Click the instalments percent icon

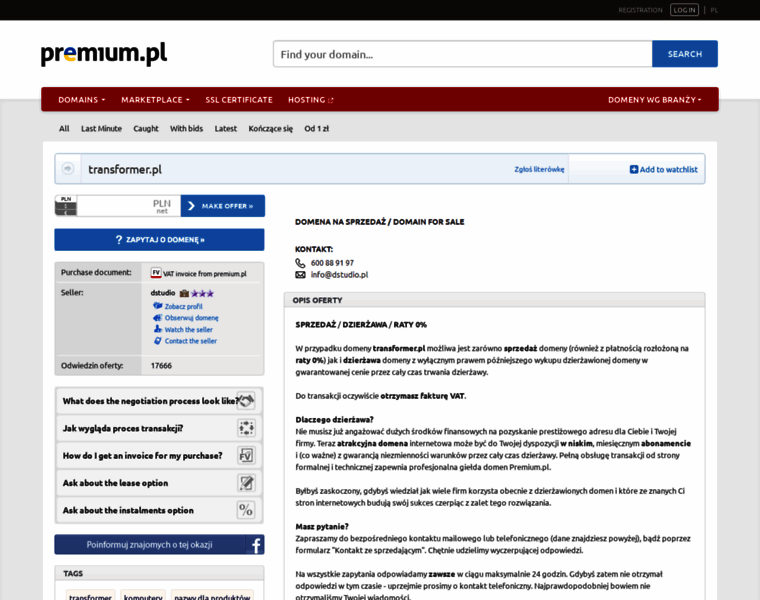(246, 510)
